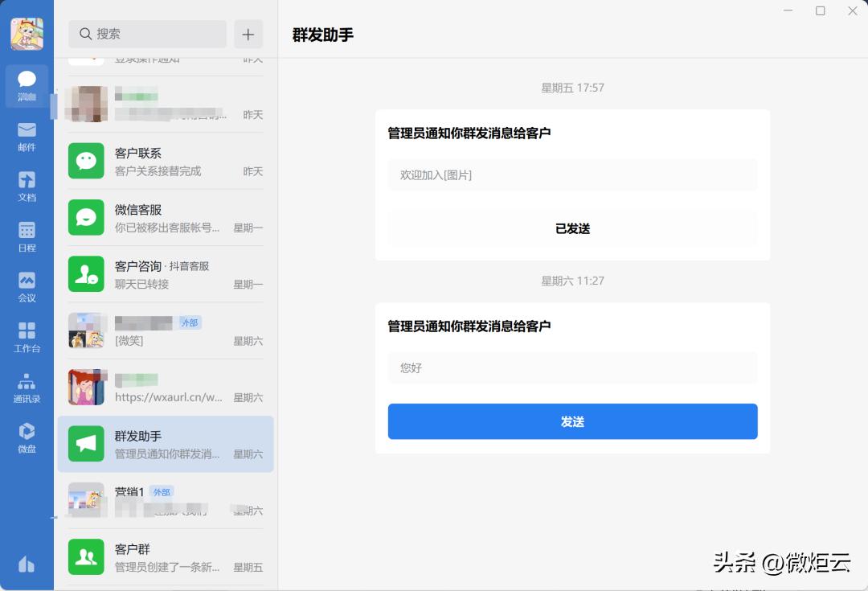Click the 搜索 search box
The image size is (868, 591).
click(x=147, y=35)
